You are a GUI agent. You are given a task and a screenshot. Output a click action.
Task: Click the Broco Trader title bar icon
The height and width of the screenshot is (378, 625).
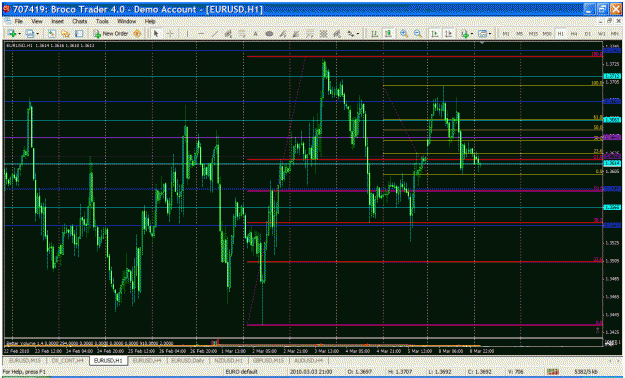pos(7,9)
